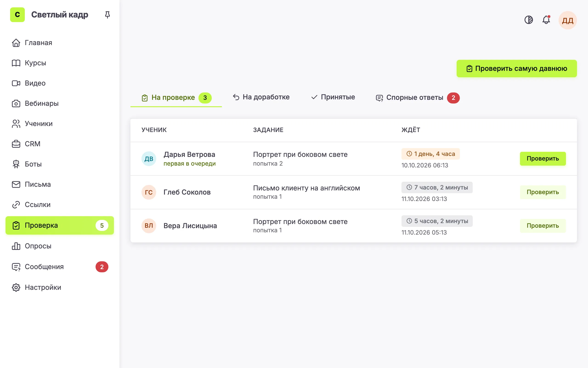Click Проверить for Вера Лисицына
Screen dimensions: 588x368
pos(543,226)
